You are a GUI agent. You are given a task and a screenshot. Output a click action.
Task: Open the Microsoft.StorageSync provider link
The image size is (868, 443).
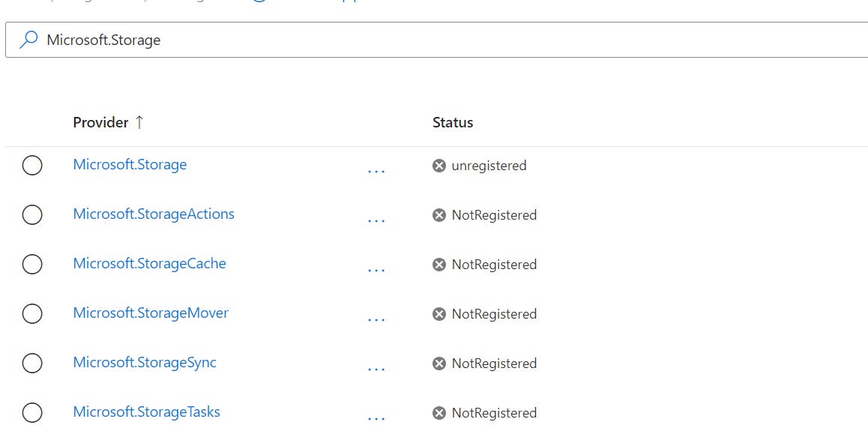pyautogui.click(x=145, y=362)
